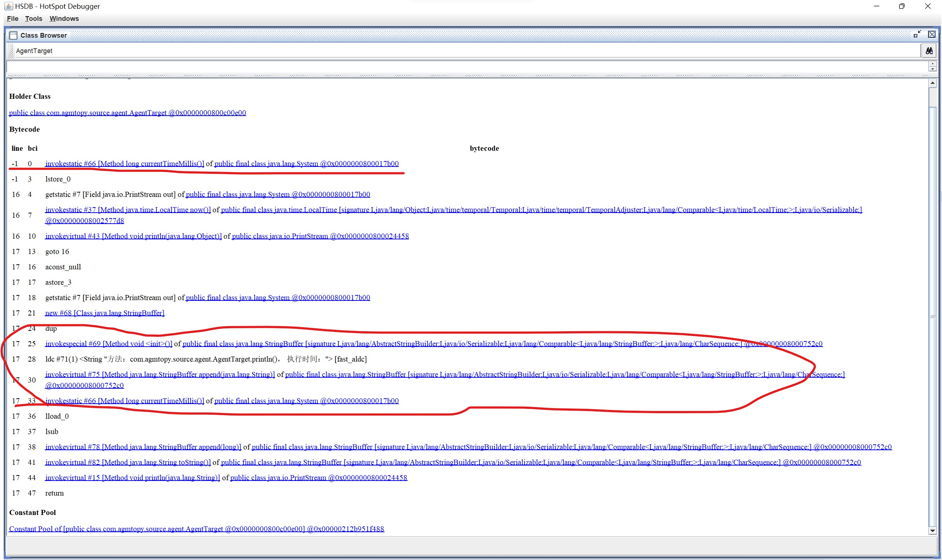Screen dimensions: 942x560
Task: Click invokestatic #37 LocalTime now() link
Action: pyautogui.click(x=127, y=210)
